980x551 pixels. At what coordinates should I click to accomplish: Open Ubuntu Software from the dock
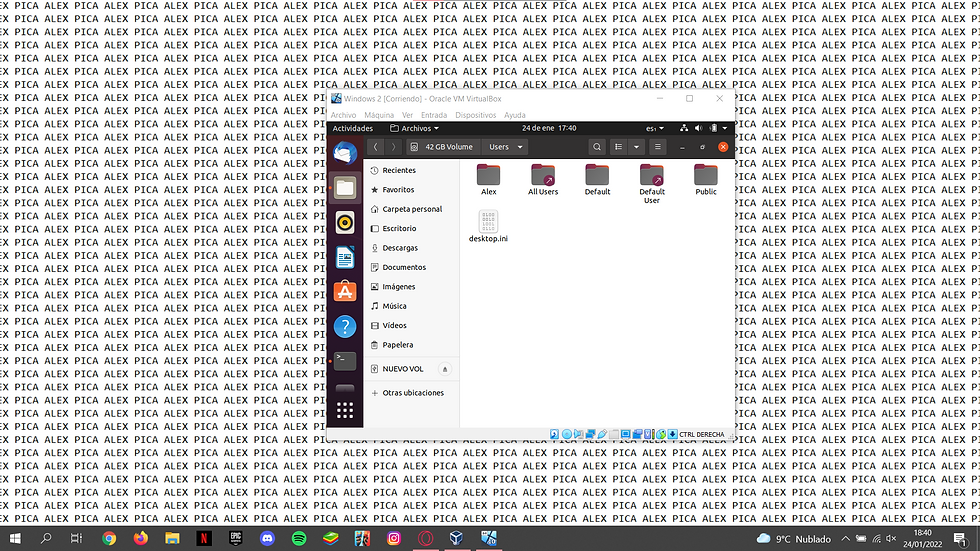pyautogui.click(x=345, y=292)
